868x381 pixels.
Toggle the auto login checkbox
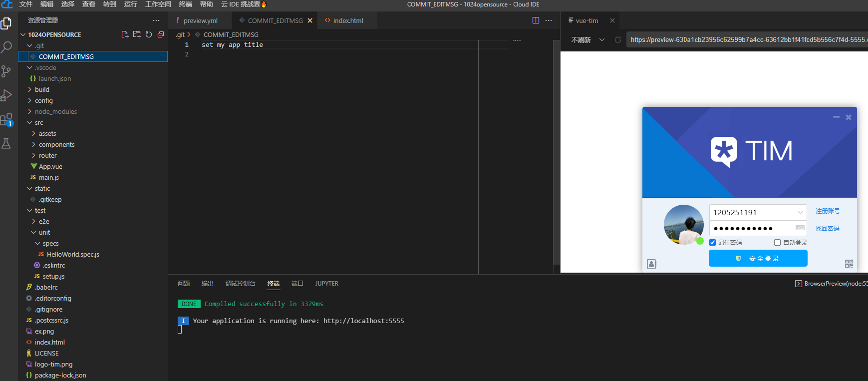point(777,242)
